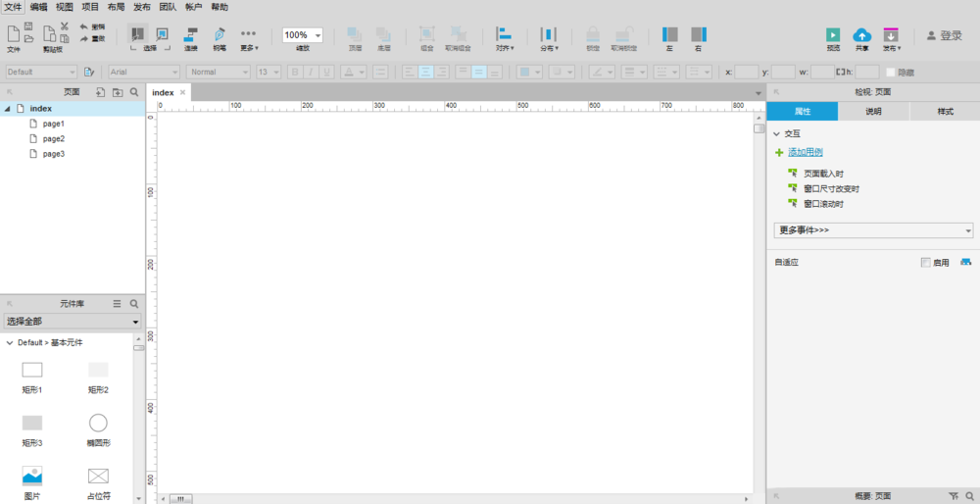
Task: Switch to the 说明 tab
Action: point(873,112)
